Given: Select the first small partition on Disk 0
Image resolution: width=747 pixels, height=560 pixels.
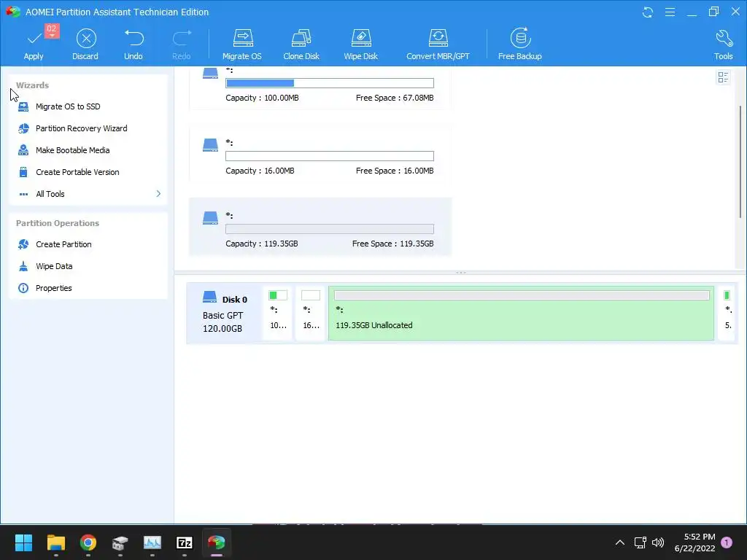Looking at the screenshot, I should click(278, 313).
